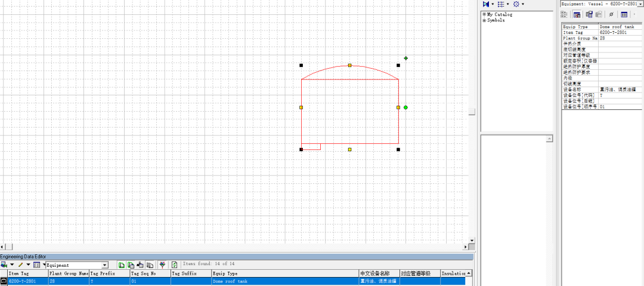Select the Symbols tree item
Image resolution: width=644 pixels, height=286 pixels.
click(496, 20)
